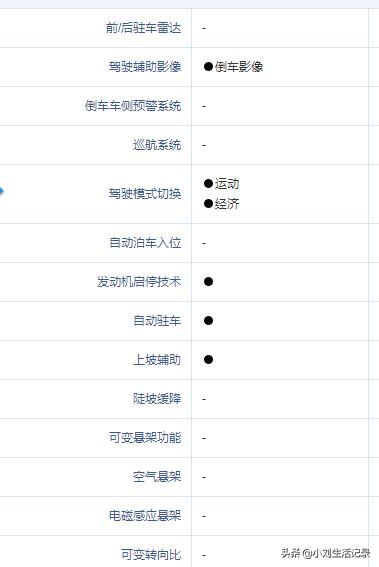379x567 pixels.
Task: Click the 可变转向比 label
Action: click(151, 555)
